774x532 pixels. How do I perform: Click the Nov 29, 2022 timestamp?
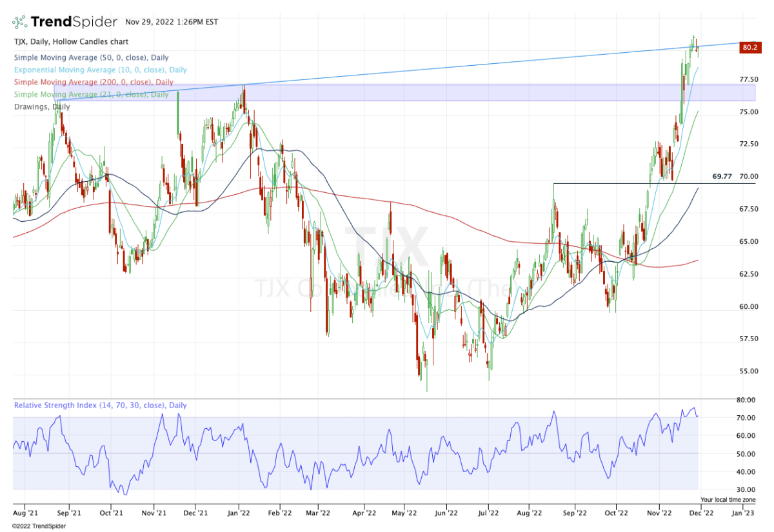coord(172,22)
